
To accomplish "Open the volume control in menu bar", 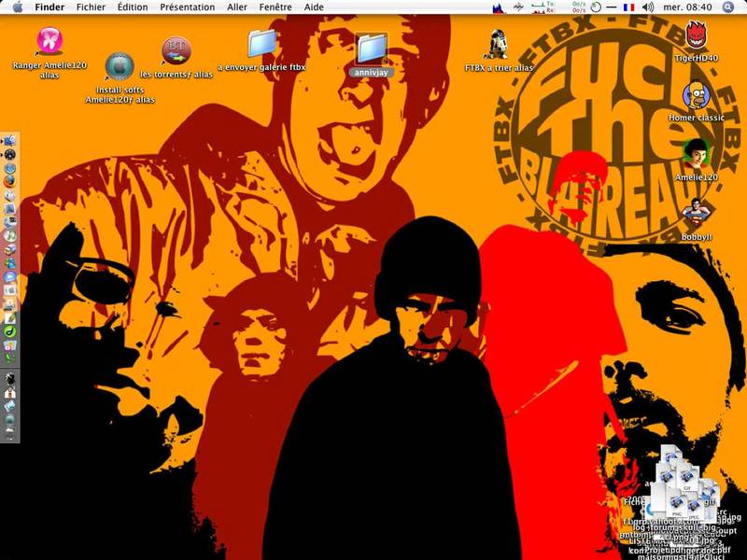I will [648, 7].
